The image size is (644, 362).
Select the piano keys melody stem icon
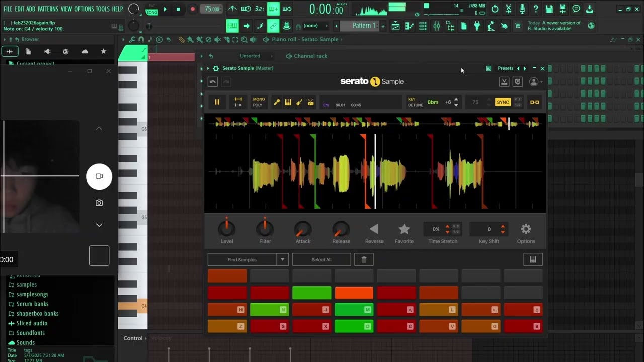click(x=288, y=102)
